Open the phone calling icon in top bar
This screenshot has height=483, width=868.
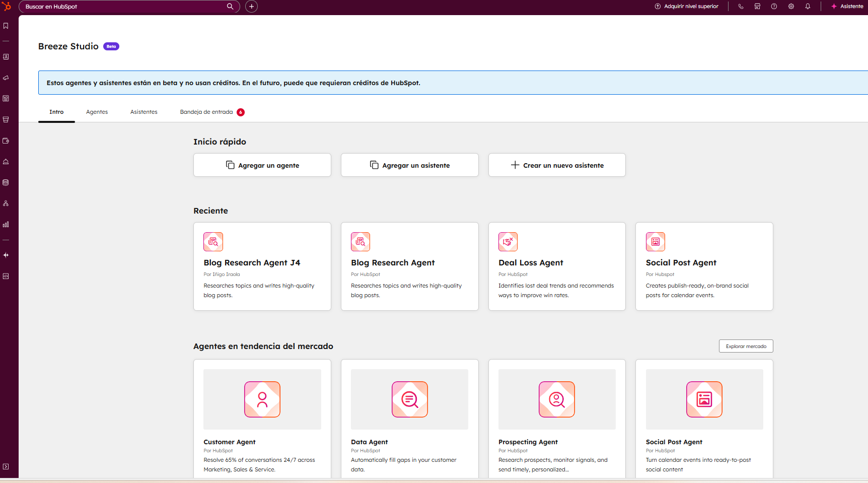pos(741,7)
